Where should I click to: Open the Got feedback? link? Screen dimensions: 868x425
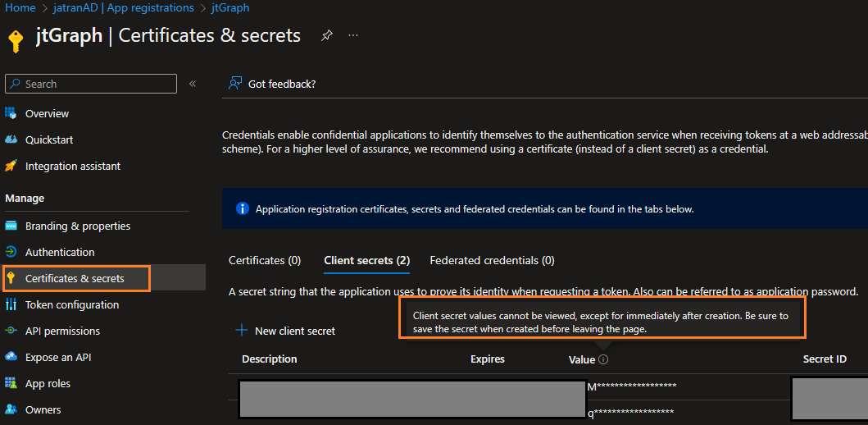click(x=282, y=84)
